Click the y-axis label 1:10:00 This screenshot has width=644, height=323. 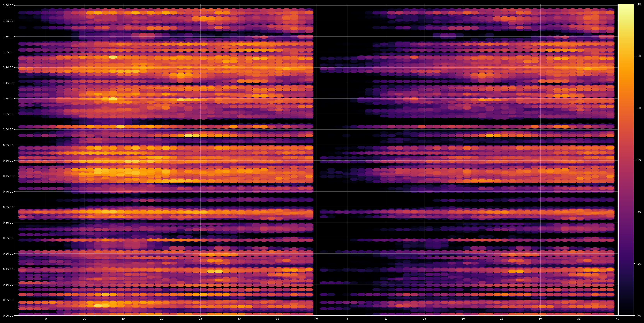click(x=8, y=98)
